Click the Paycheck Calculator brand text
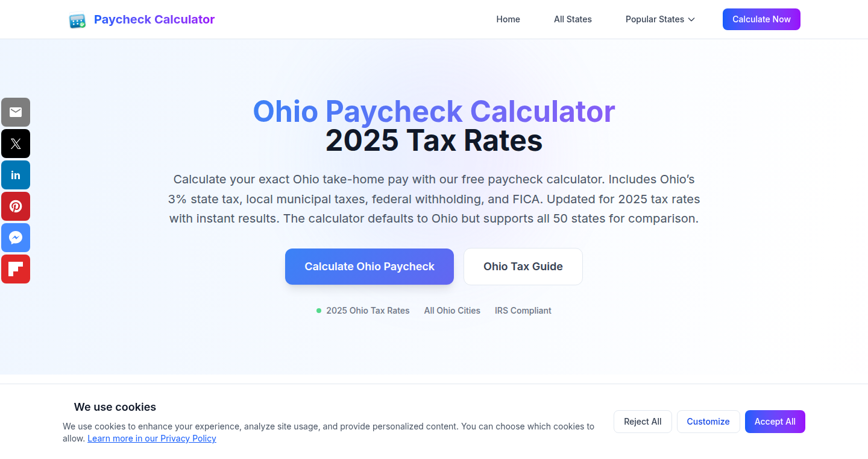The height and width of the screenshot is (459, 868). [x=154, y=19]
